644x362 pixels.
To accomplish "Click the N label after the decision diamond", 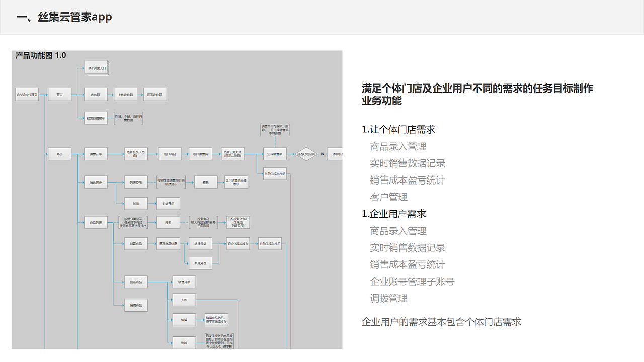I will click(x=323, y=154).
